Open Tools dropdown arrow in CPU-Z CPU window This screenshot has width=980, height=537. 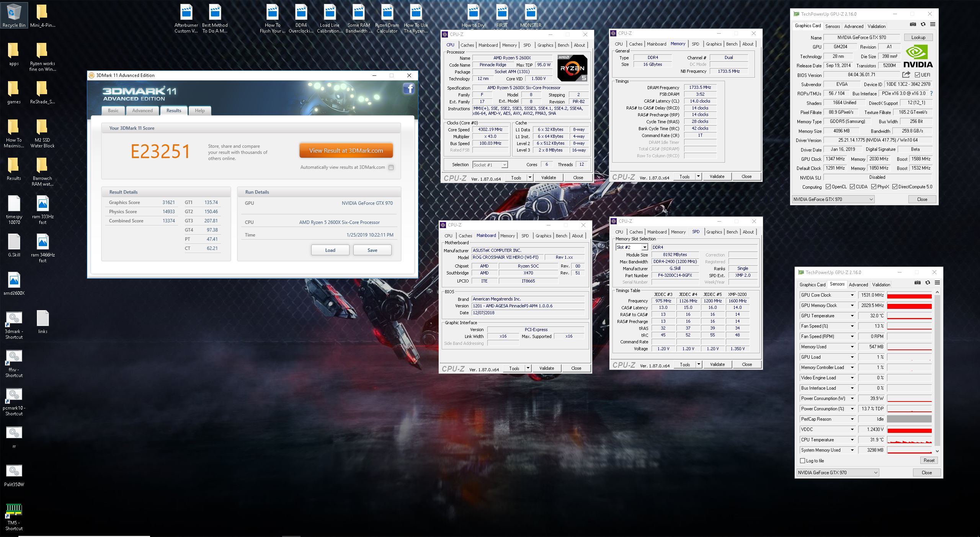tap(530, 178)
